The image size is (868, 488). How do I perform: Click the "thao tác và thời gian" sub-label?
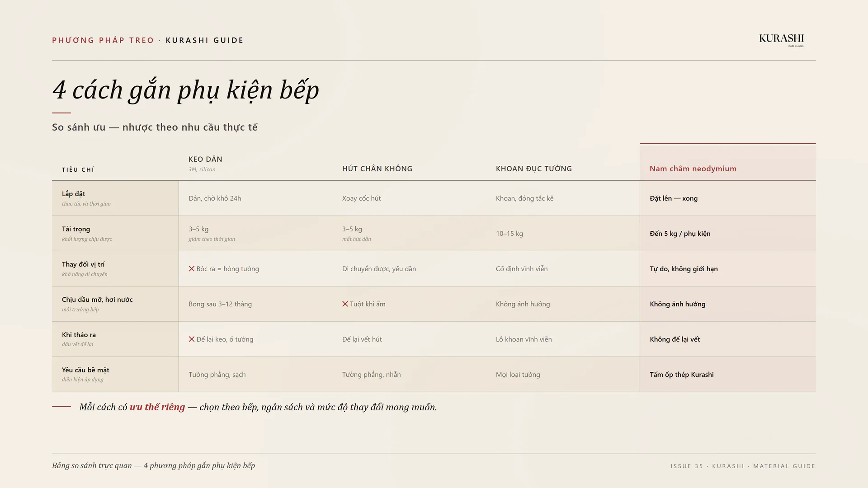pos(86,204)
